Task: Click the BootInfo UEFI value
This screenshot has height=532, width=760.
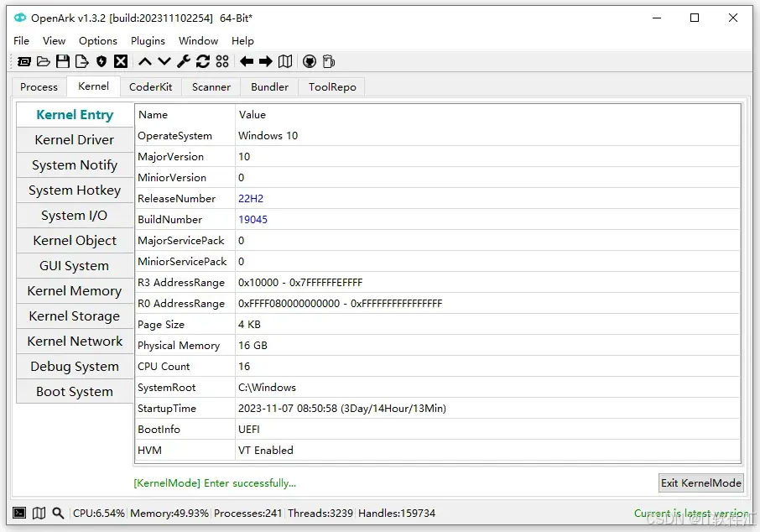Action: [248, 429]
